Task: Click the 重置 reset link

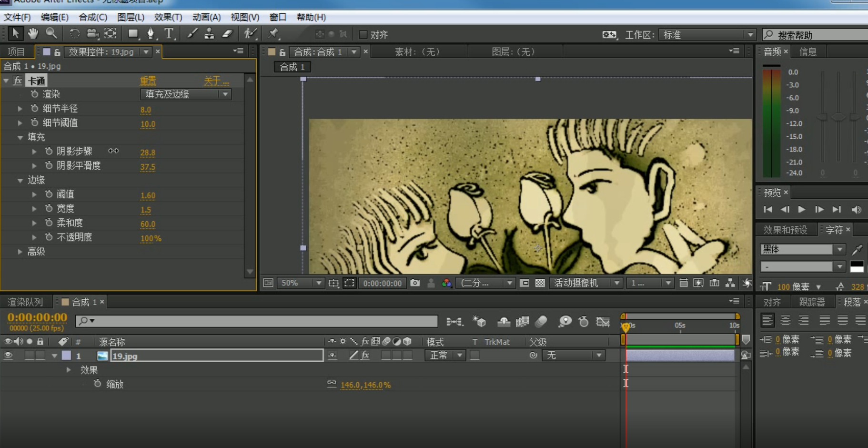Action: (x=148, y=81)
